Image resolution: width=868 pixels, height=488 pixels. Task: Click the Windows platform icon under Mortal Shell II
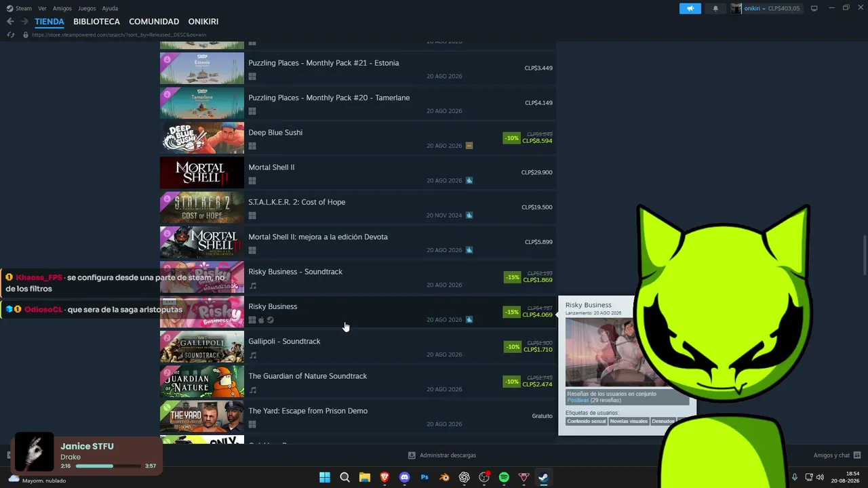pos(252,181)
